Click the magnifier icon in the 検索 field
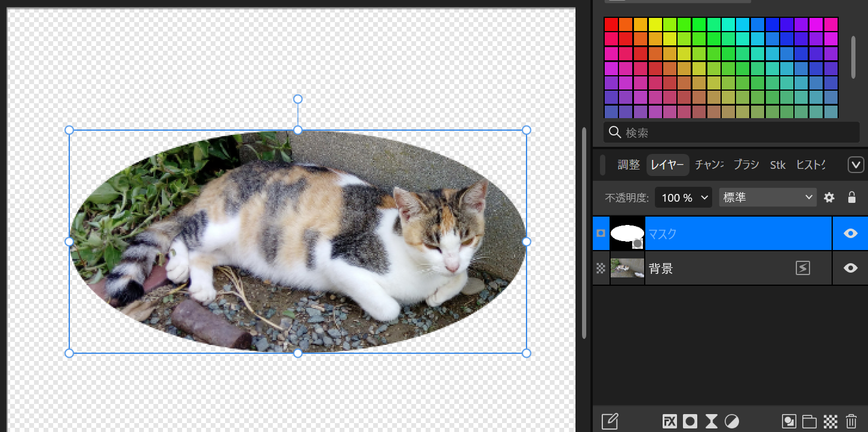868x432 pixels. pyautogui.click(x=614, y=132)
